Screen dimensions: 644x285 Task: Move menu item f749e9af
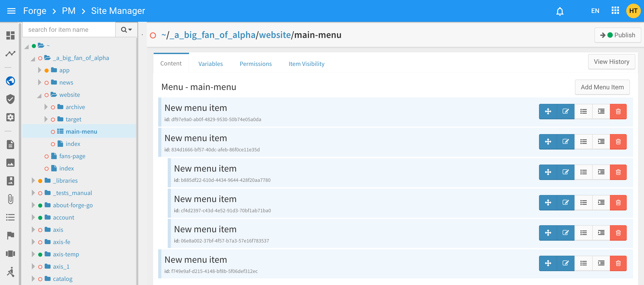[548, 263]
